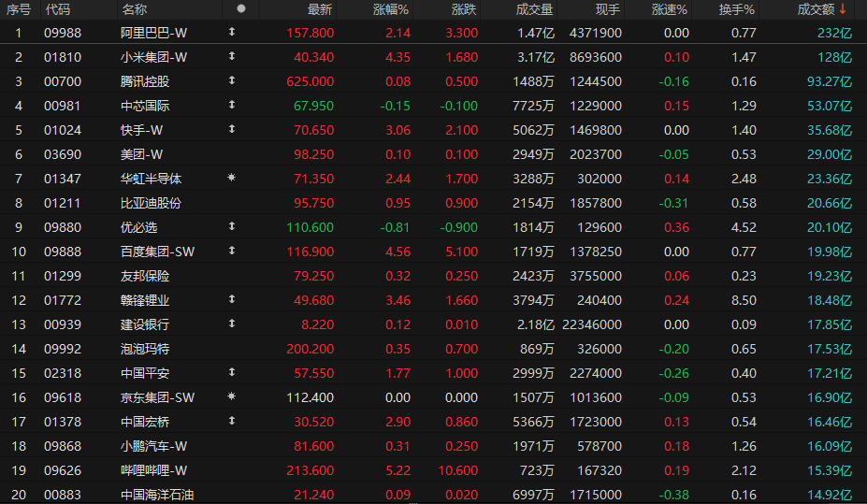This screenshot has width=867, height=504.
Task: Click the 序号 column header
Action: coord(19,9)
